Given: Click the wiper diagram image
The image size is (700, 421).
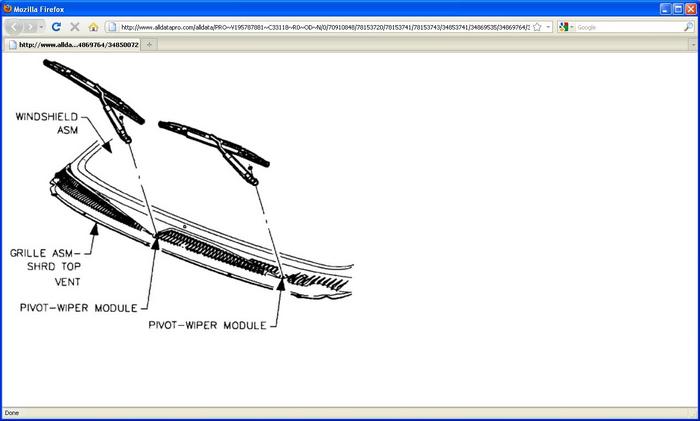Looking at the screenshot, I should [x=181, y=195].
